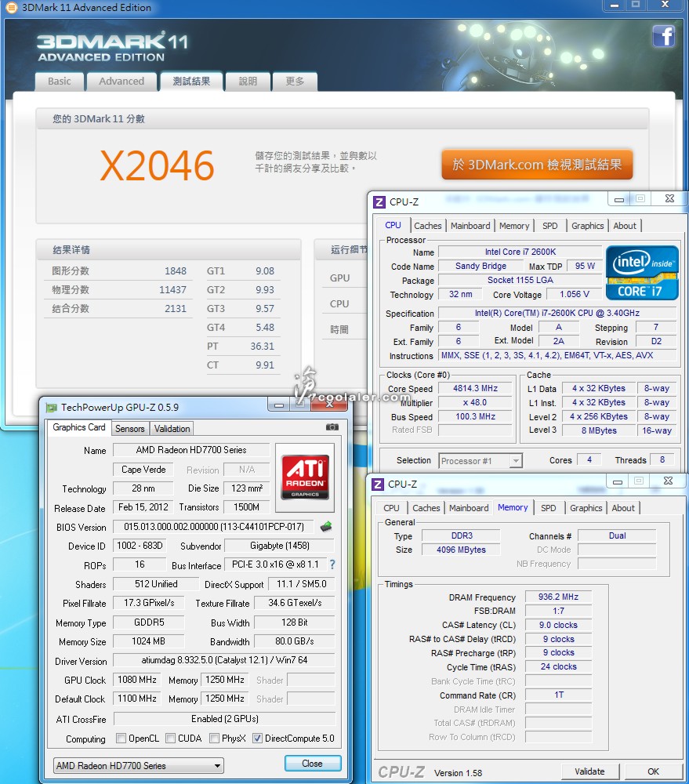Click the 物理分數 value 11437
This screenshot has height=784, width=689.
tap(172, 290)
